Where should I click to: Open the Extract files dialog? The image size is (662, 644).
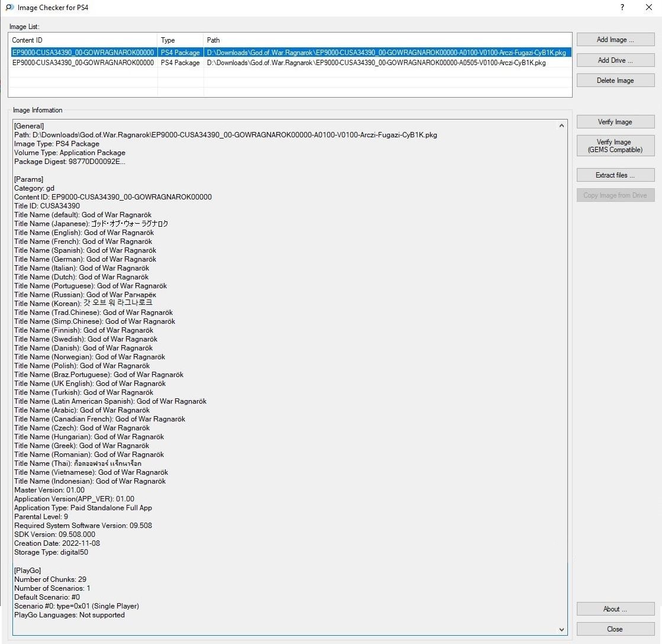(615, 175)
